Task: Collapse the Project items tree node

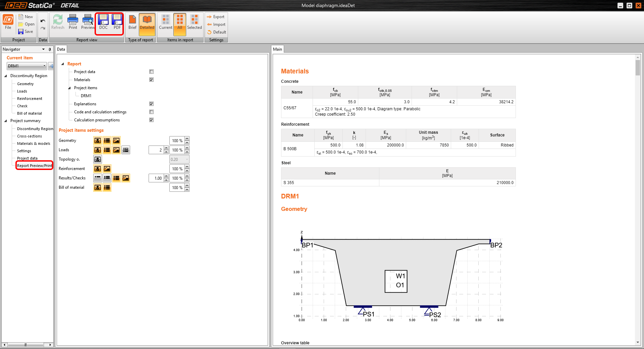Action: 69,88
